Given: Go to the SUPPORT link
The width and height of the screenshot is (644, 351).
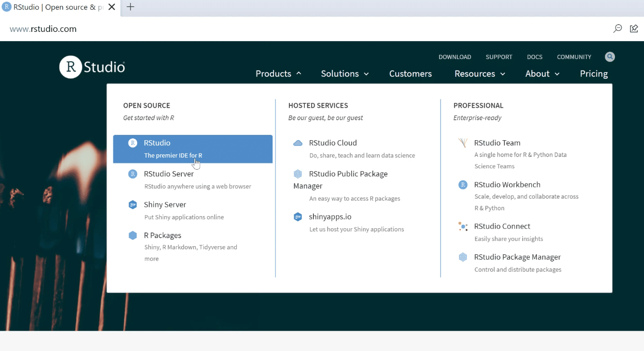Looking at the screenshot, I should pos(499,57).
